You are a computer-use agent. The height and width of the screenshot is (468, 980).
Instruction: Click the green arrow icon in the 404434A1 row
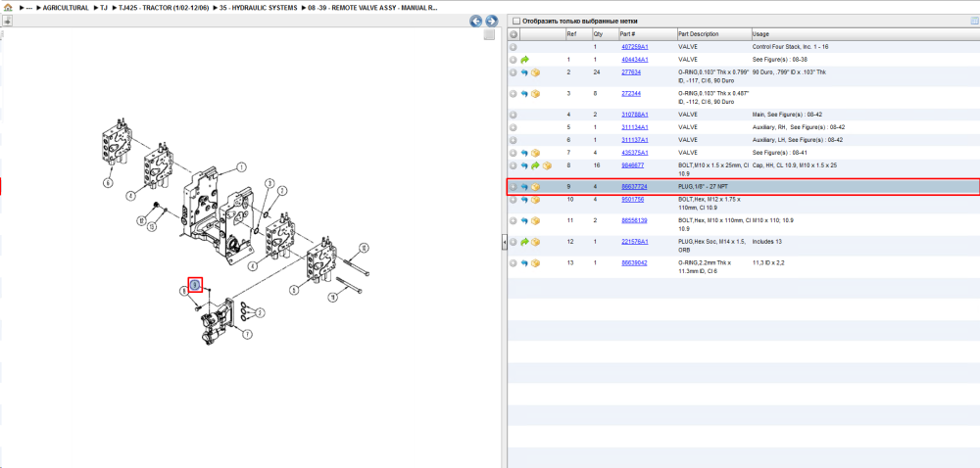[x=525, y=60]
